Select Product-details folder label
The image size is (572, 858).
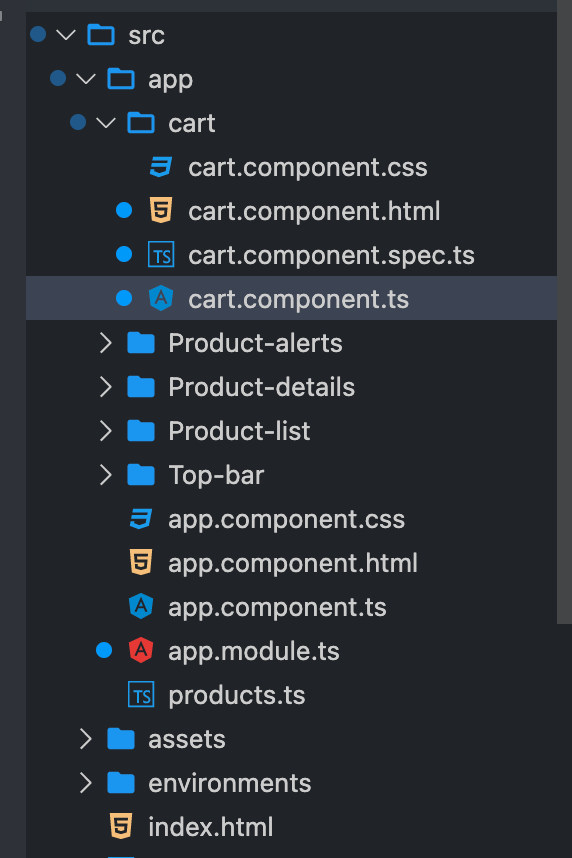pyautogui.click(x=262, y=387)
